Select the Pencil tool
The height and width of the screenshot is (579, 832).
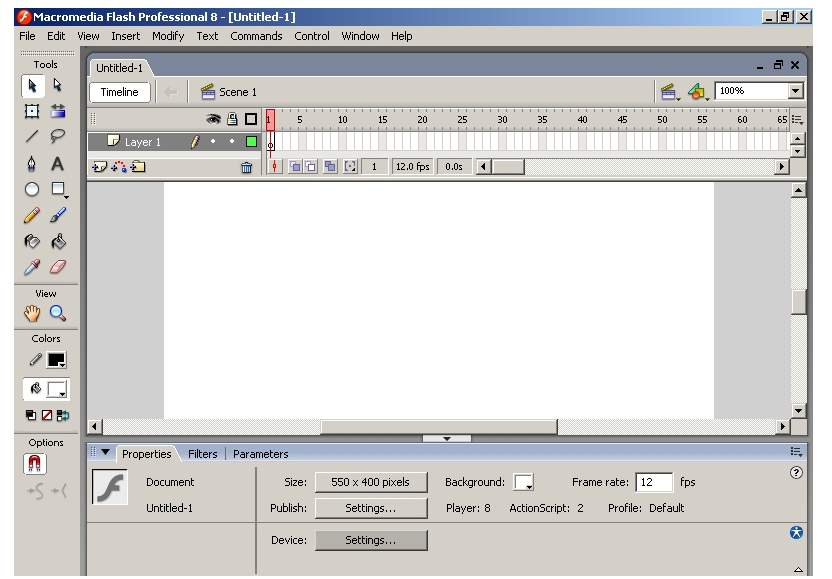pyautogui.click(x=32, y=215)
